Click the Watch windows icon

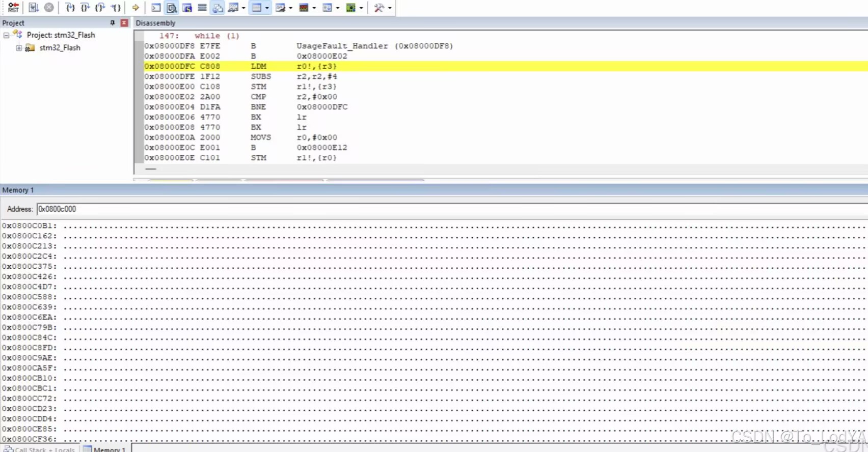pos(233,8)
